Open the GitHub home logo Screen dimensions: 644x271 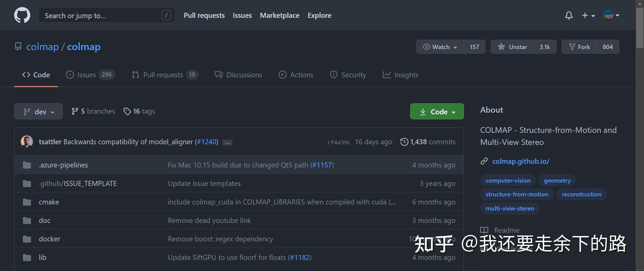22,15
